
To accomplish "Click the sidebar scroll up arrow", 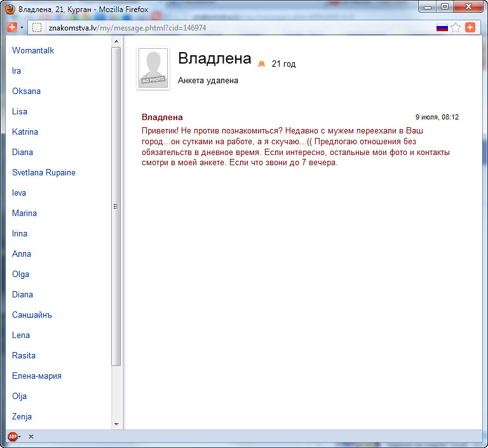I will pyautogui.click(x=116, y=41).
